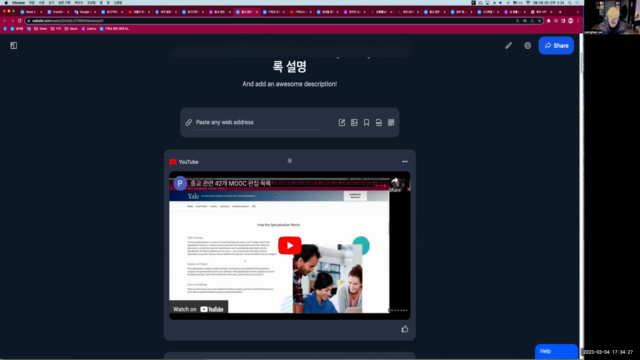Open the Music bookmarks folder
Screen dimensions: 640x360
coord(71,29)
